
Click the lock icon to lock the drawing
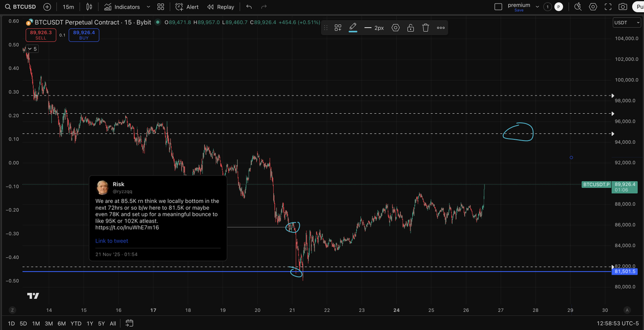pyautogui.click(x=410, y=27)
